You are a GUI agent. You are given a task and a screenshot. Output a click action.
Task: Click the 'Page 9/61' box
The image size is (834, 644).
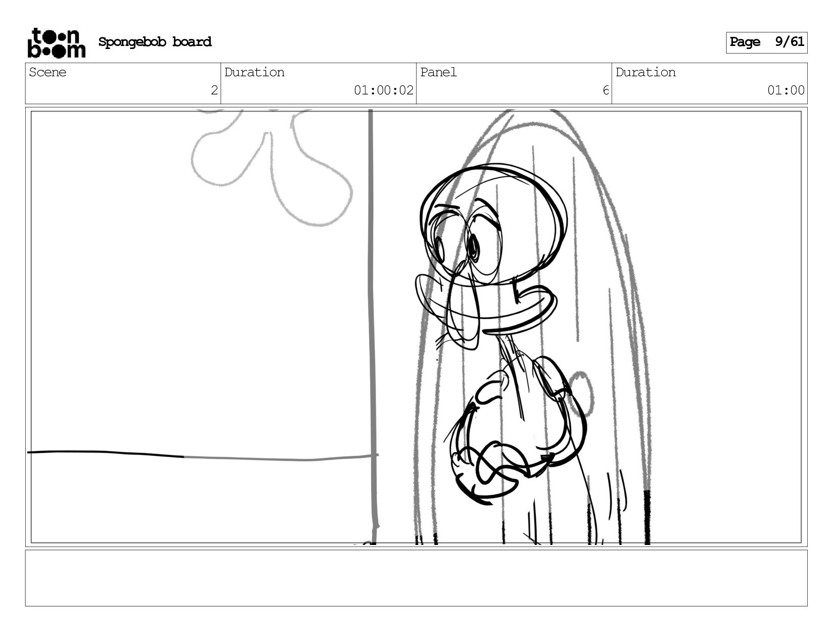(766, 42)
